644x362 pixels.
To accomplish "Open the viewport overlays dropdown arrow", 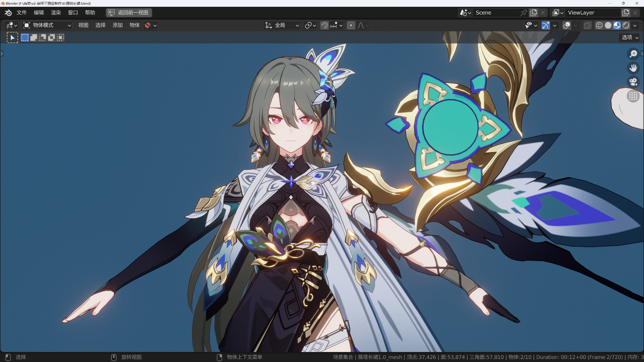I will coord(575,25).
